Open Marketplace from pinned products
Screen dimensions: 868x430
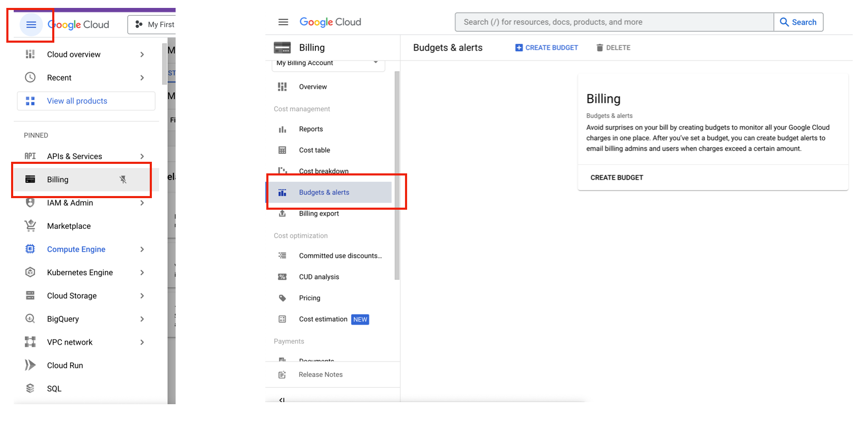69,226
